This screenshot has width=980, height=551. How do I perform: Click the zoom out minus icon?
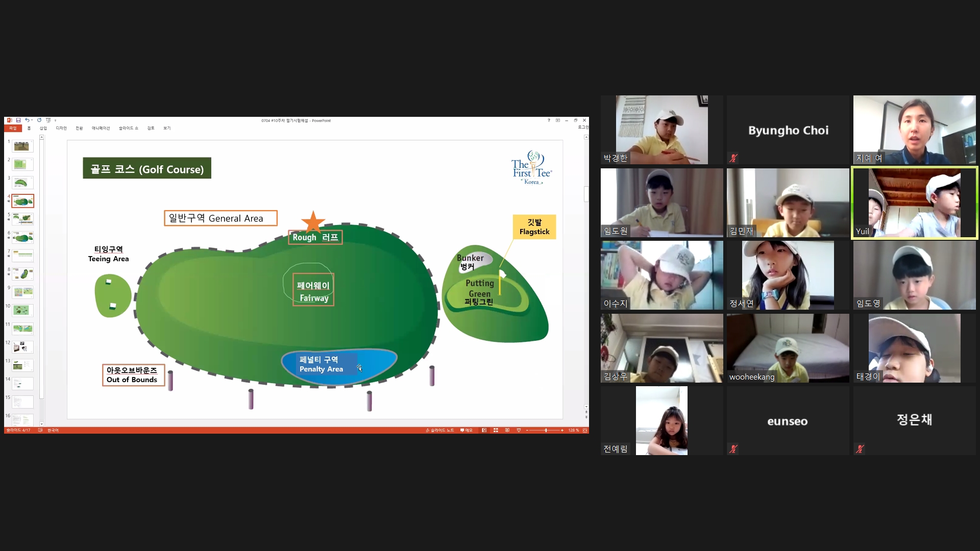click(x=527, y=430)
